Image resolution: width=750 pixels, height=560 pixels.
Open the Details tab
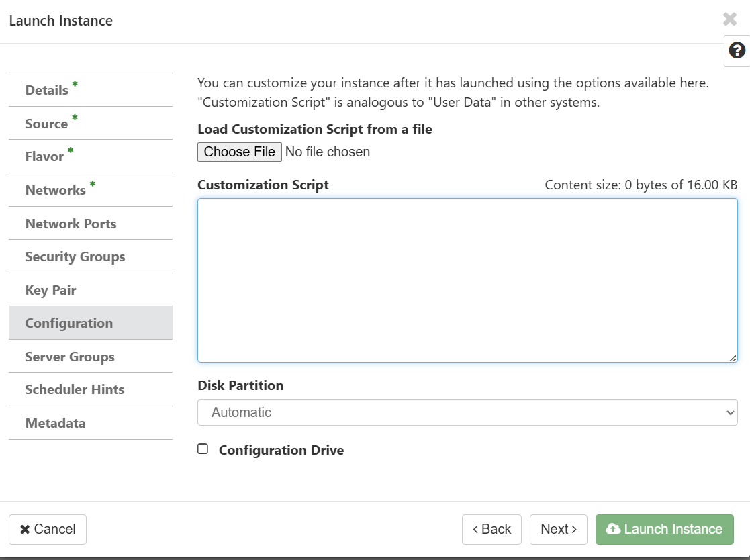(47, 90)
